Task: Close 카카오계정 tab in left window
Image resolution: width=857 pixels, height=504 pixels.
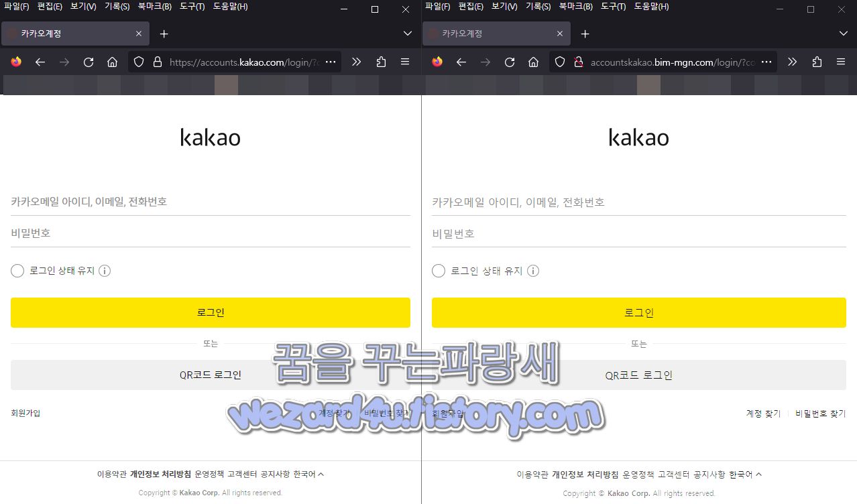Action: (139, 34)
